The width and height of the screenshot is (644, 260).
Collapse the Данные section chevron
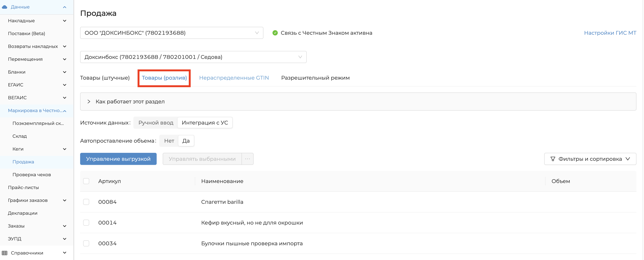point(64,7)
